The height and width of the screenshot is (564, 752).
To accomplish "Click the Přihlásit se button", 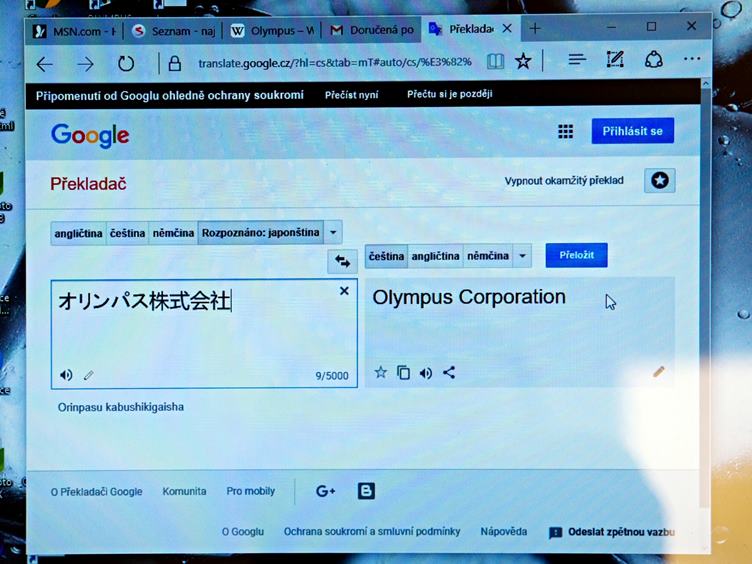I will 633,131.
